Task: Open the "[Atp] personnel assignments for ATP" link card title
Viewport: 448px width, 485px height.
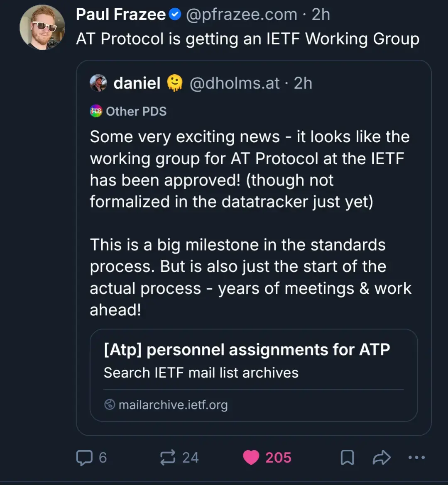Action: [247, 350]
